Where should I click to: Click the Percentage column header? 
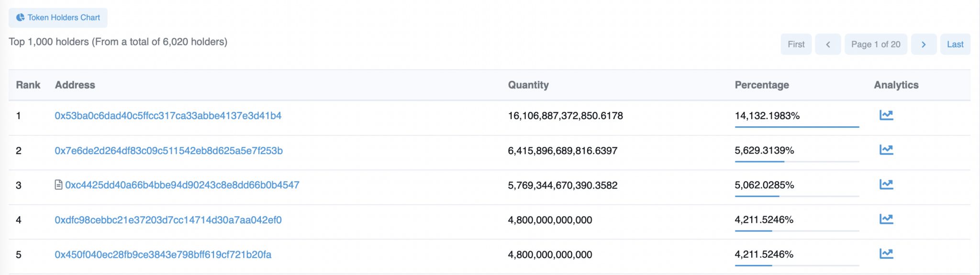point(762,85)
